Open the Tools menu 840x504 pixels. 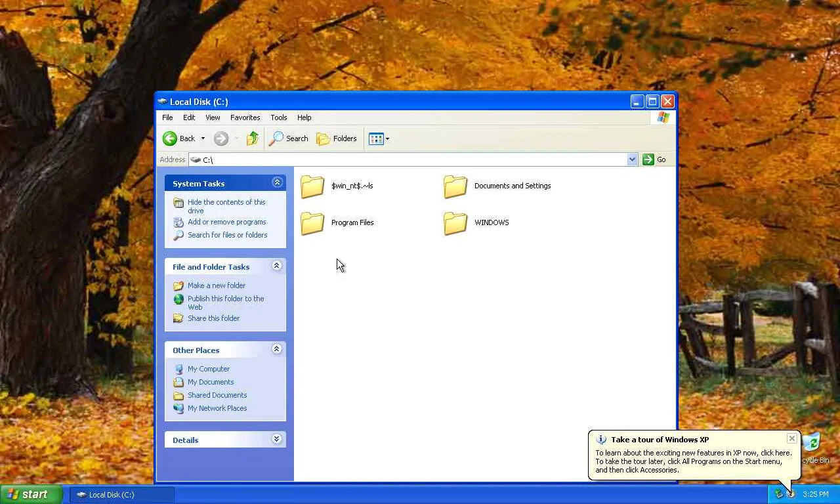tap(279, 117)
